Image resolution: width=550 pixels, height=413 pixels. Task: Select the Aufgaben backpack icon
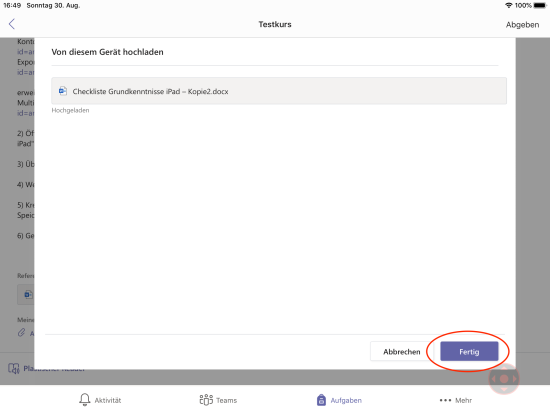tap(321, 400)
